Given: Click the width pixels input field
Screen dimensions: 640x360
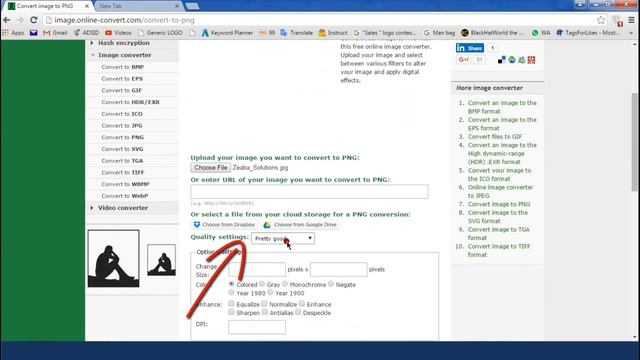Looking at the screenshot, I should [x=257, y=269].
